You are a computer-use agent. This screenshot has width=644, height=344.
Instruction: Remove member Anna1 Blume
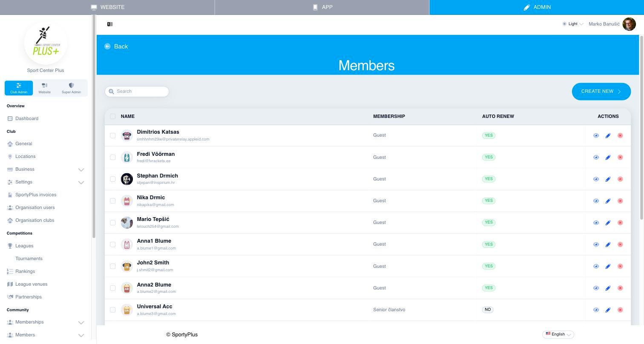[620, 244]
